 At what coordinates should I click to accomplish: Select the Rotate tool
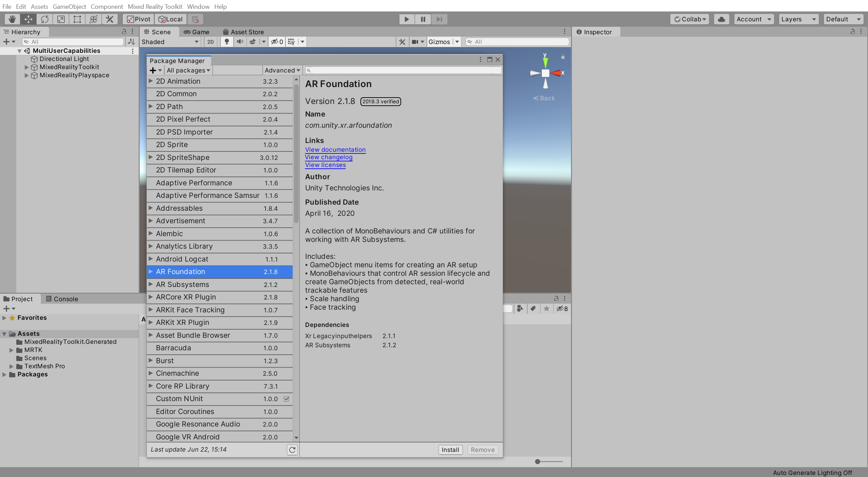[x=45, y=19]
